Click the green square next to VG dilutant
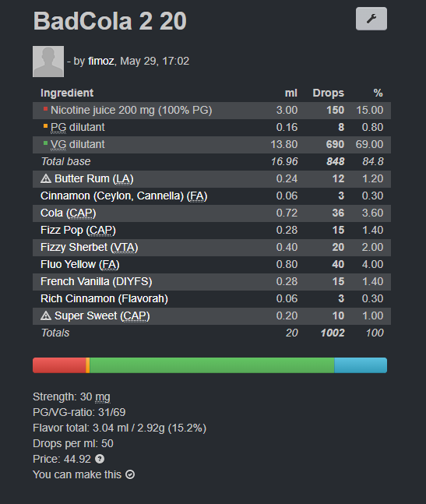The width and height of the screenshot is (426, 504). pyautogui.click(x=45, y=143)
